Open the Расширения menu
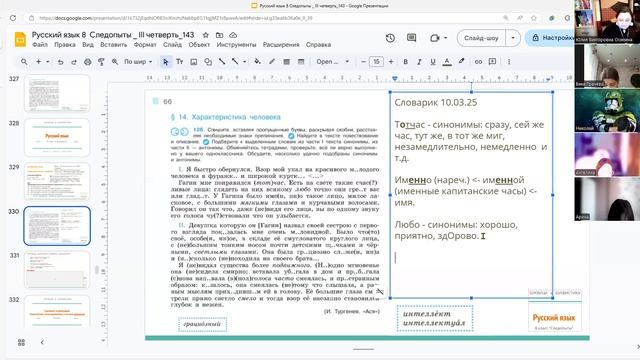Screen dimensions: 640x360 pos(281,45)
